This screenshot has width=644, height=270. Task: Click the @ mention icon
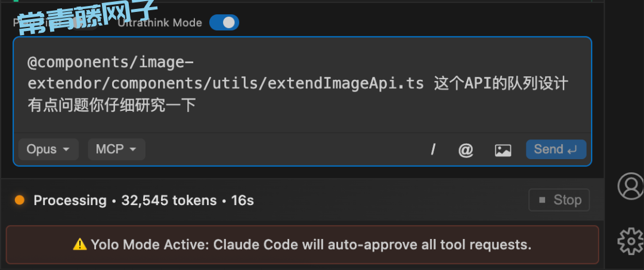pos(466,150)
